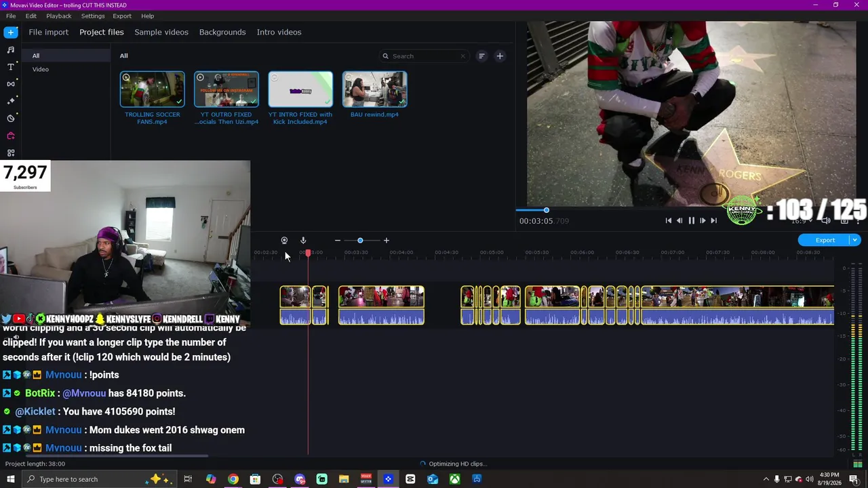Zoom in timeline with the plus icon
Viewport: 868px width, 488px height.
387,241
